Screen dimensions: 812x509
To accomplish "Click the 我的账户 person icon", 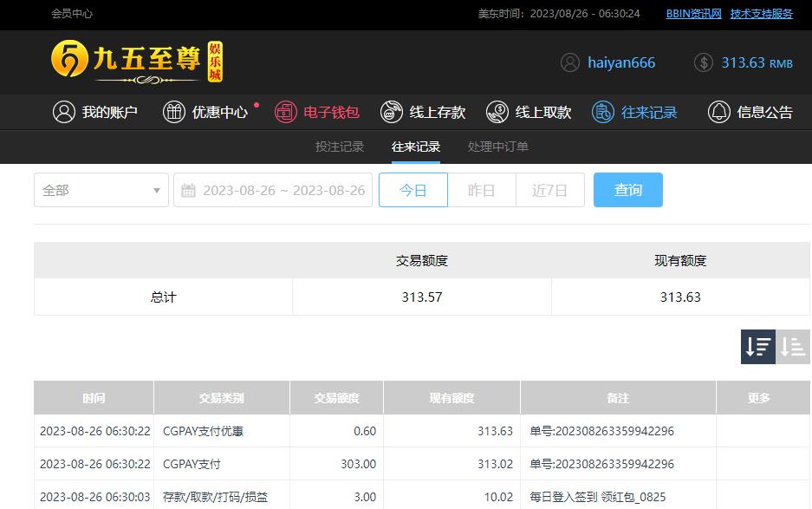I will tap(64, 112).
